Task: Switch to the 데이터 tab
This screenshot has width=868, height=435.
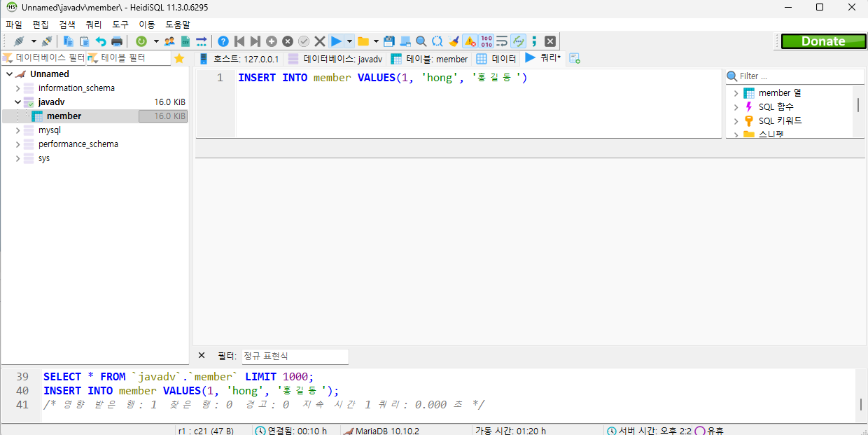Action: (x=496, y=59)
